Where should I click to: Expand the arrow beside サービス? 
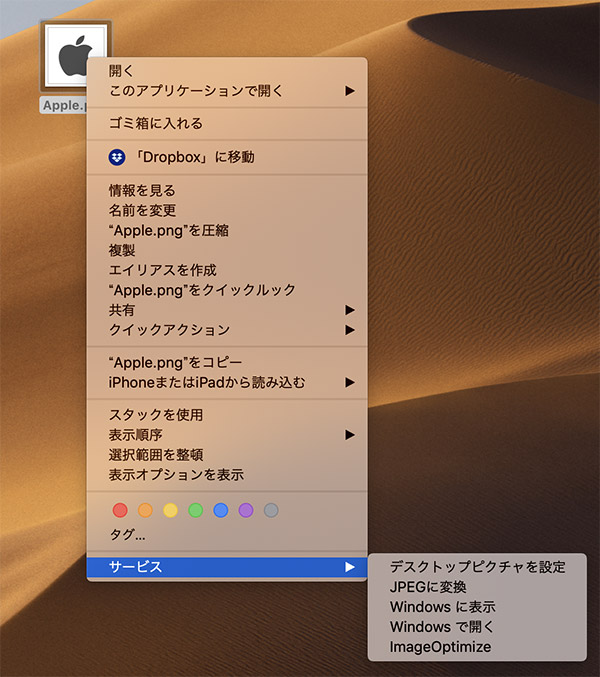click(350, 567)
